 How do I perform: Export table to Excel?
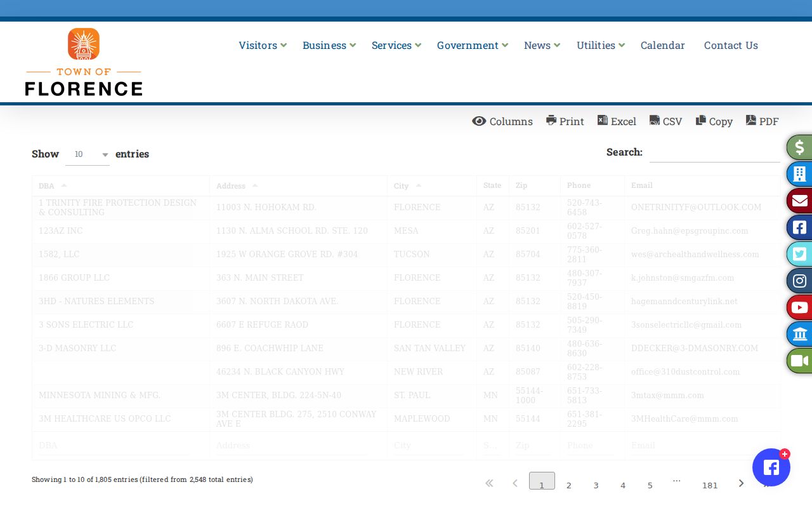[x=617, y=121]
